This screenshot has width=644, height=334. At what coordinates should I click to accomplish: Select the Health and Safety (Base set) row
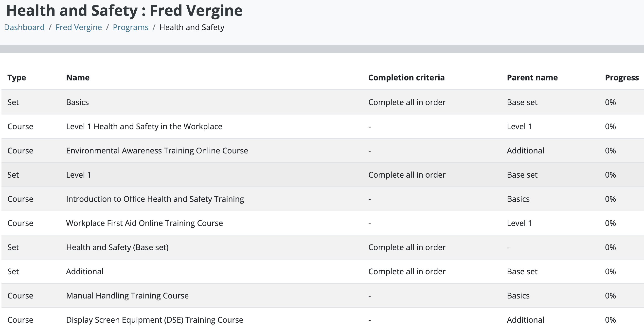[117, 247]
